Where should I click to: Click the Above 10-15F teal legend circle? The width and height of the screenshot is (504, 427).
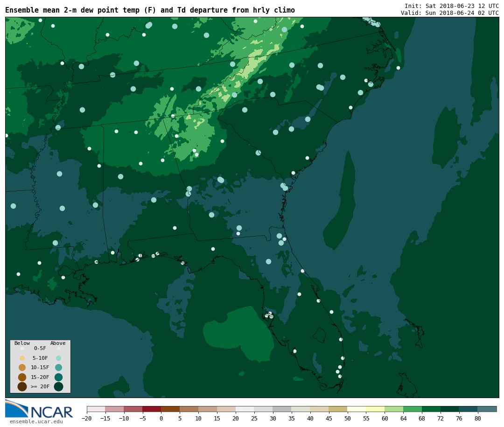[58, 368]
